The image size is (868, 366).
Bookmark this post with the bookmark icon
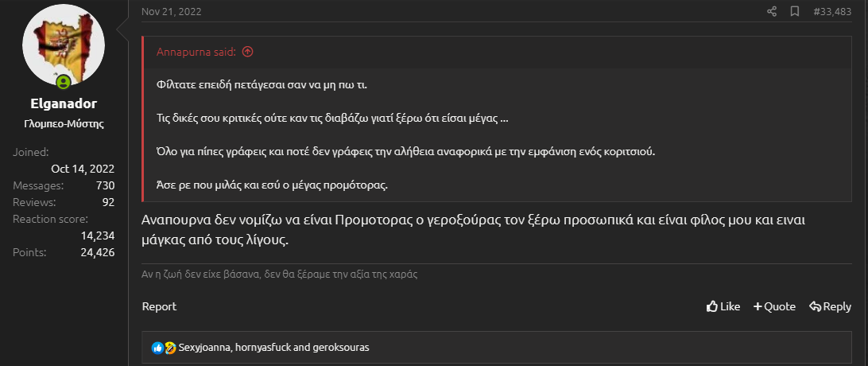[x=794, y=11]
